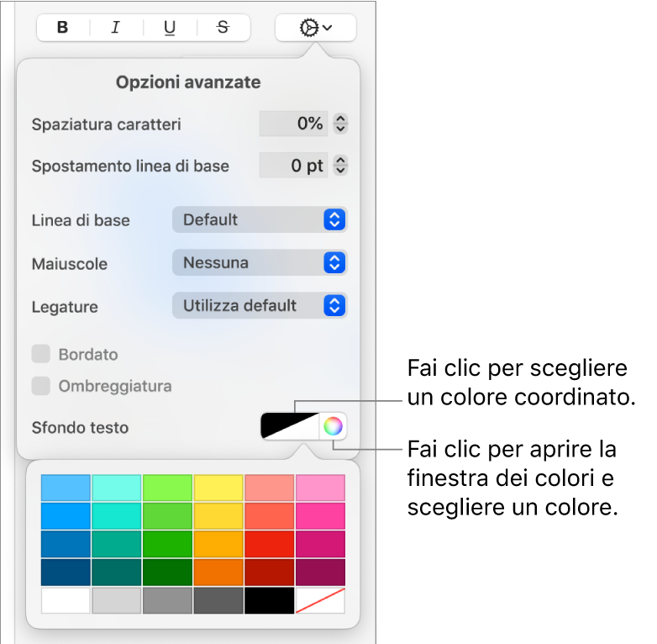Select the no-fill red slash swatch
657x644 pixels.
click(321, 600)
